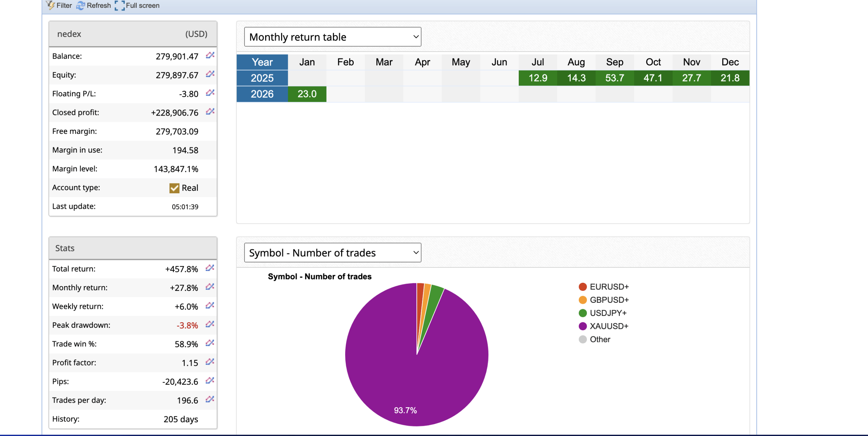This screenshot has width=868, height=436.
Task: Open the Total return graph icon
Action: coord(210,268)
